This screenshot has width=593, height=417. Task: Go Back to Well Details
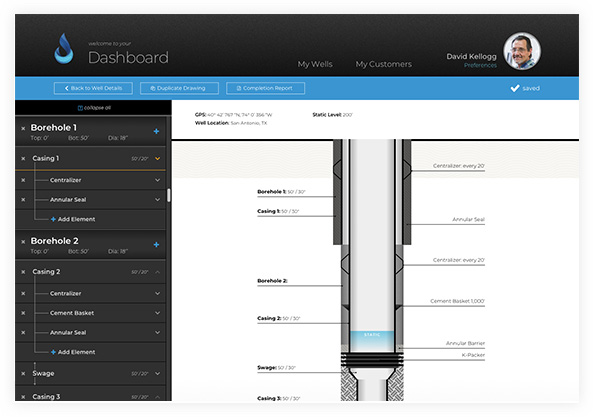[93, 88]
